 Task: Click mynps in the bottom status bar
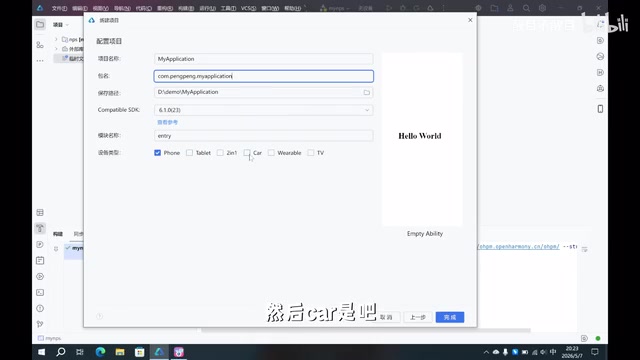tap(49, 338)
